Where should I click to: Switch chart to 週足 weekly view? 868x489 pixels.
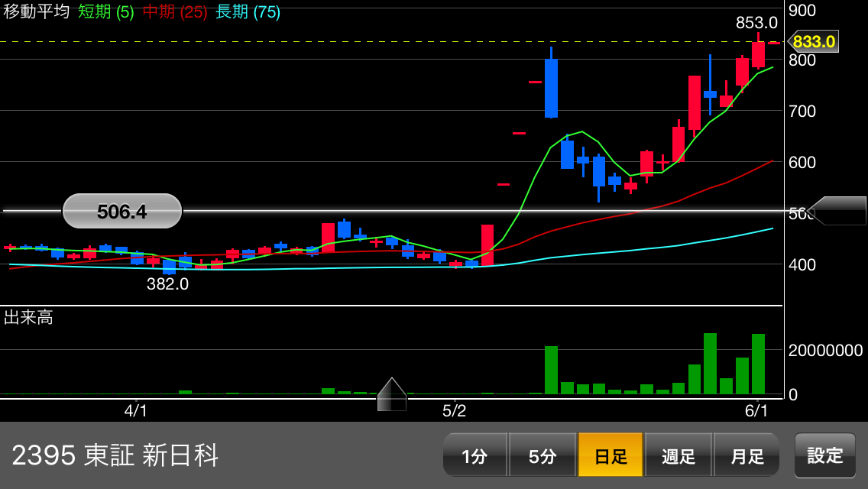[679, 455]
